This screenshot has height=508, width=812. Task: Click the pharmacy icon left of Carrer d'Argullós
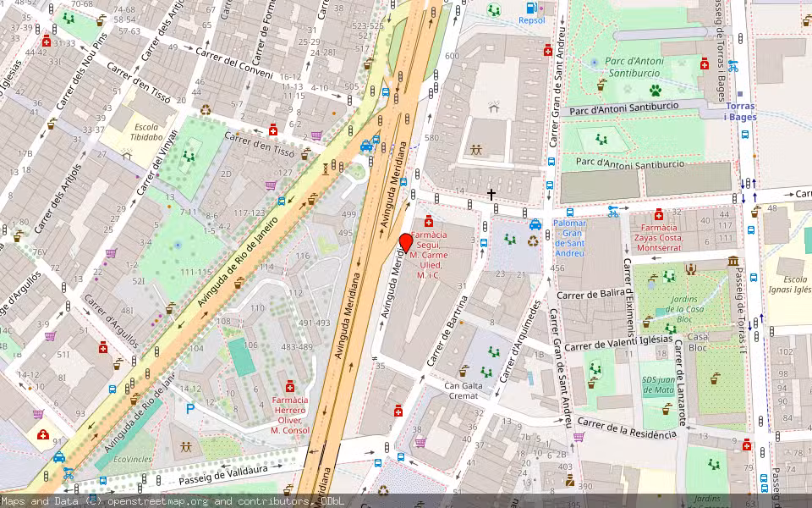[x=103, y=347]
